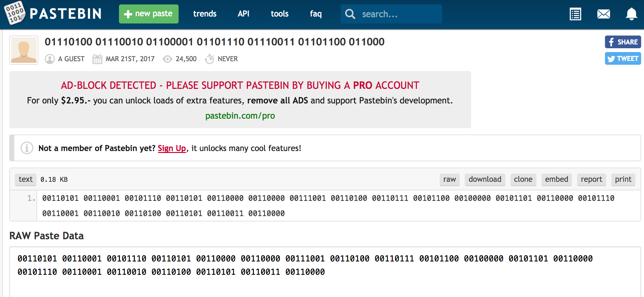
Task: Tweet the paste on Twitter
Action: (623, 58)
